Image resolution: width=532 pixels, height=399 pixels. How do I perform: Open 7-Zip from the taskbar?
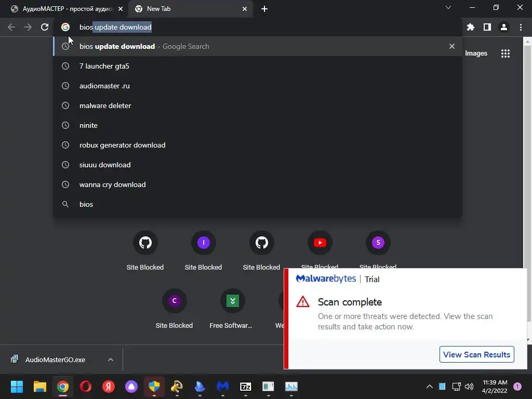click(x=246, y=387)
